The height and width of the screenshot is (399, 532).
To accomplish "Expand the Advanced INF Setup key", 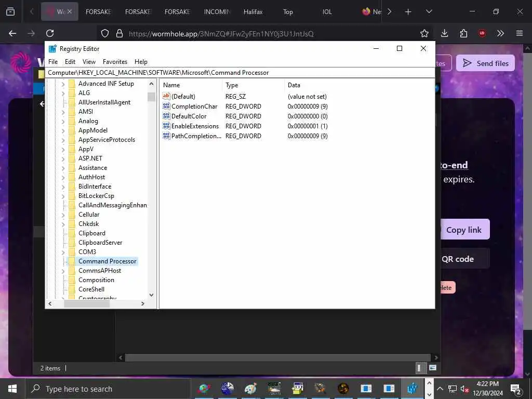I will tap(63, 84).
